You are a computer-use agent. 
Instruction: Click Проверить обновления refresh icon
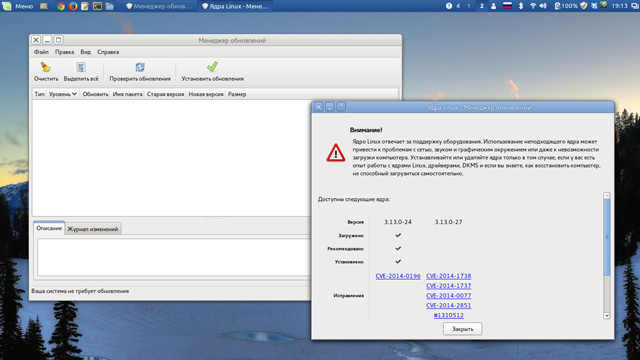coord(140,67)
